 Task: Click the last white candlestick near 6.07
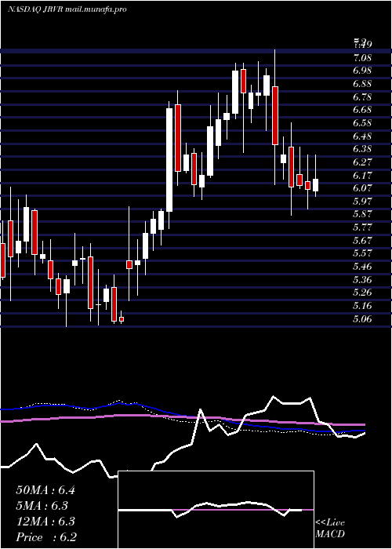315,185
